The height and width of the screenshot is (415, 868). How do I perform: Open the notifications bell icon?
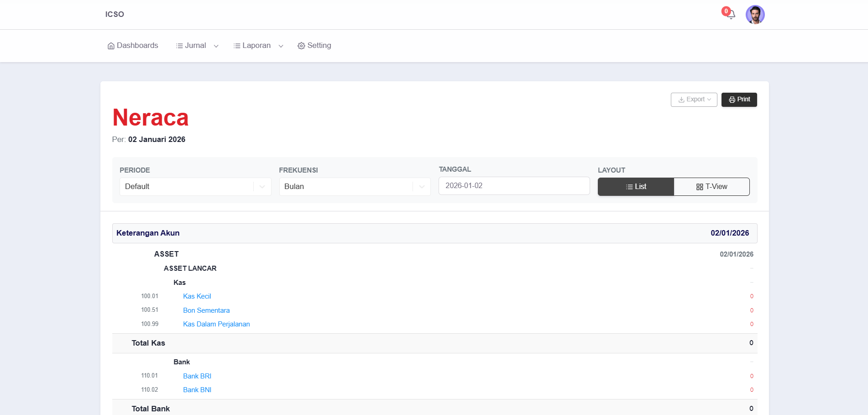[x=731, y=15]
